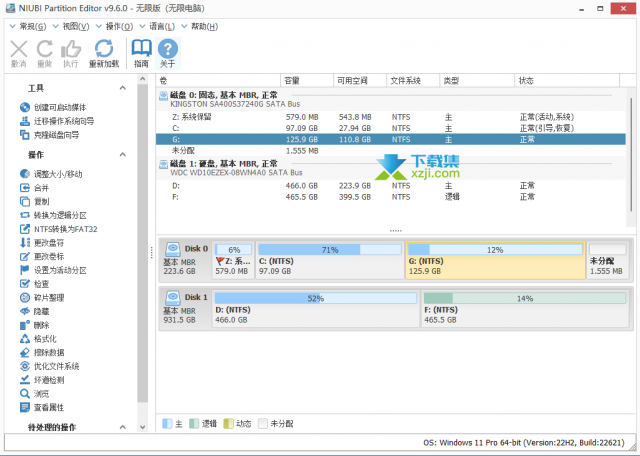Select the 未分配 1.555 MB list row
The image size is (640, 456).
[391, 151]
